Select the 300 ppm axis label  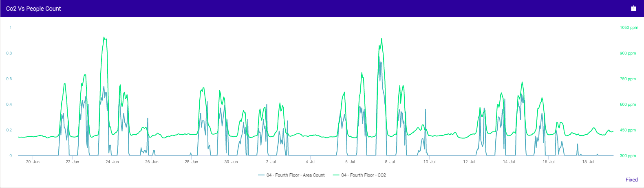pyautogui.click(x=628, y=156)
